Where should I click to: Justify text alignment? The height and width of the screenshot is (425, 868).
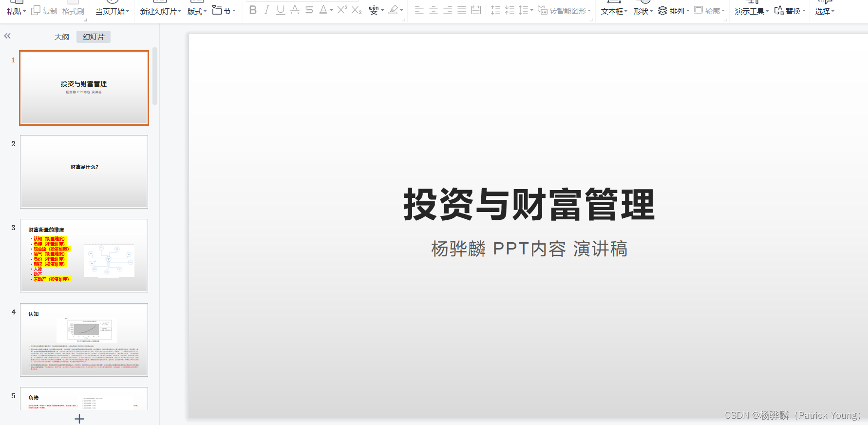pos(462,10)
